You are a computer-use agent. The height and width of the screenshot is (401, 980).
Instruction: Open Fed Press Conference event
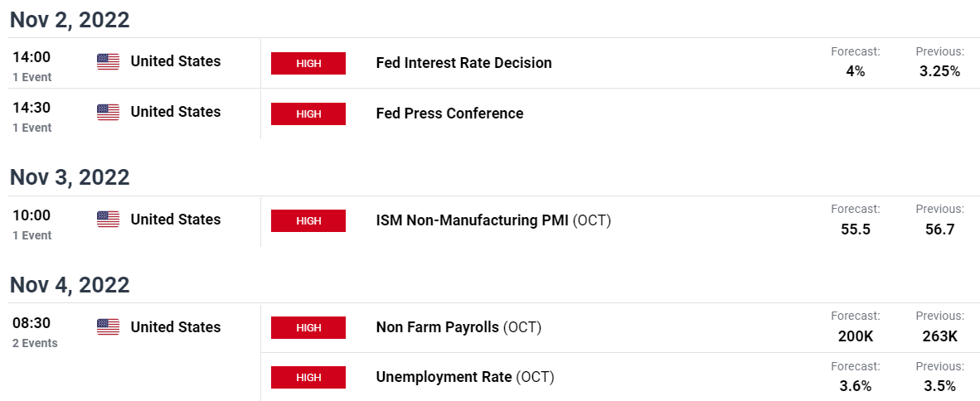coord(449,114)
